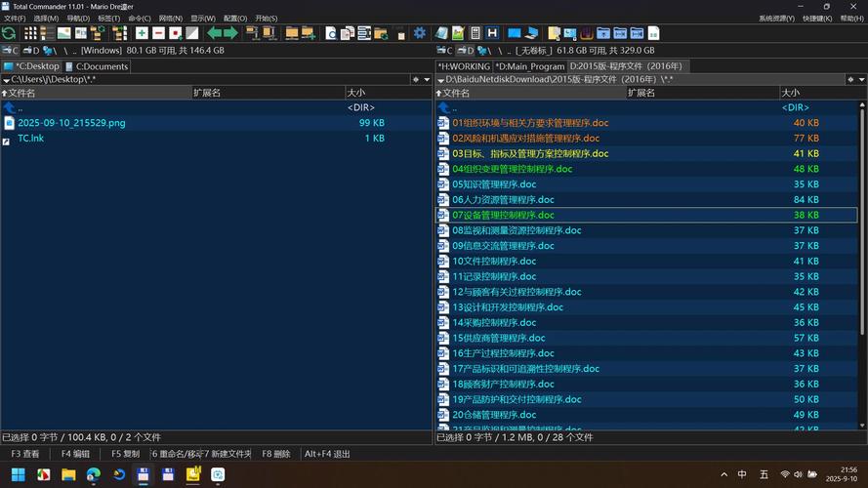Open configuration via blue gear icon
The width and height of the screenshot is (868, 488).
[420, 33]
